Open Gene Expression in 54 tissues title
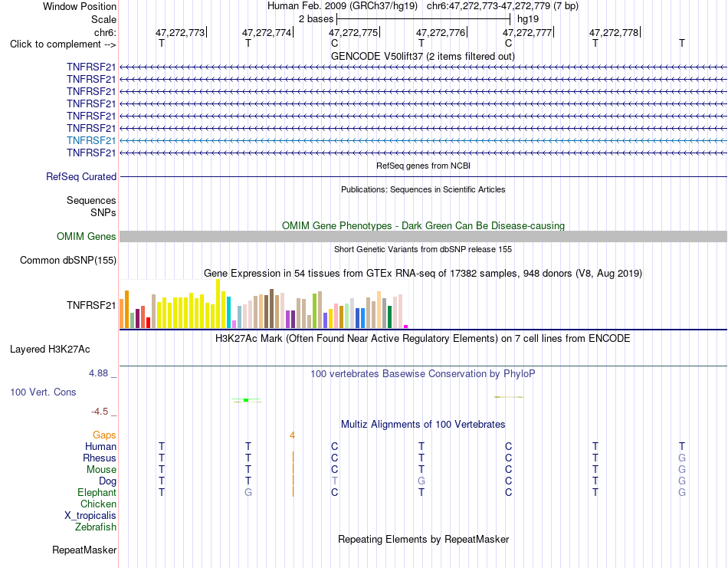The height and width of the screenshot is (568, 728). tap(423, 273)
